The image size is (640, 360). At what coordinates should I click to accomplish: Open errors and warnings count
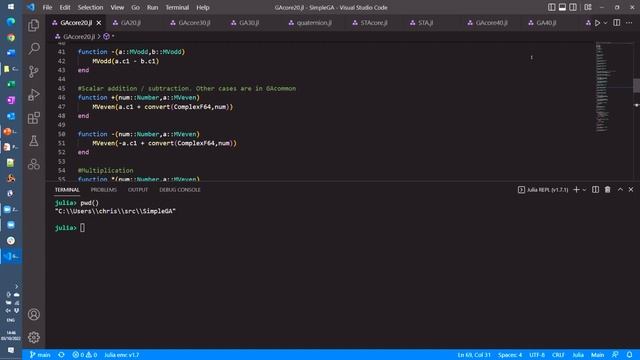click(x=84, y=355)
